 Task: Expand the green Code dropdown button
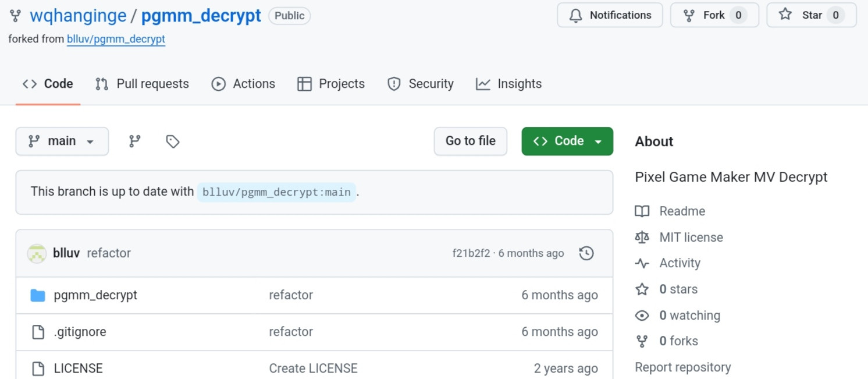[567, 141]
